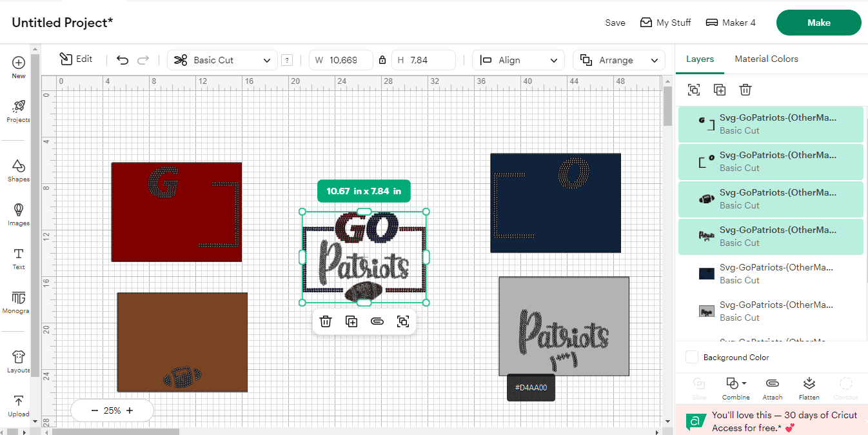Delete selection via canvas toolbar trash

tap(326, 321)
